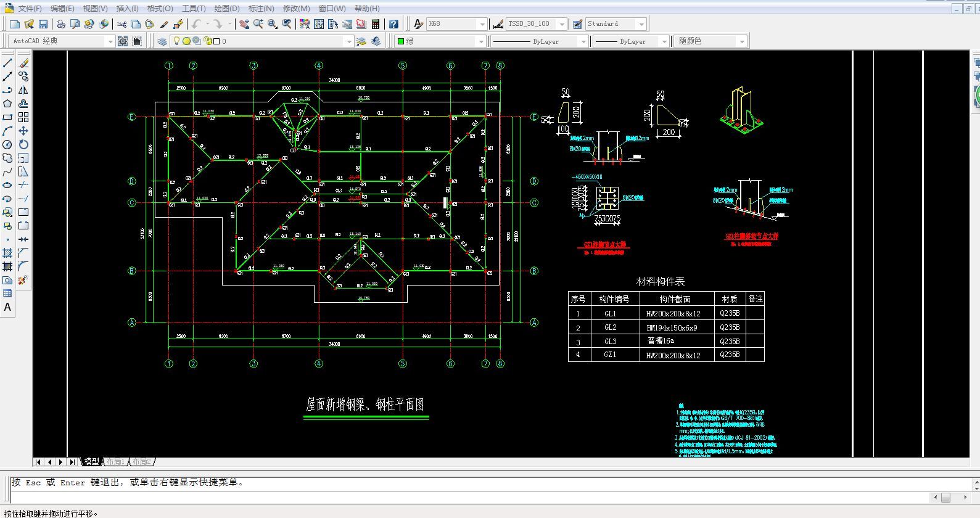
Task: Open the 文件(F) menu
Action: point(30,9)
